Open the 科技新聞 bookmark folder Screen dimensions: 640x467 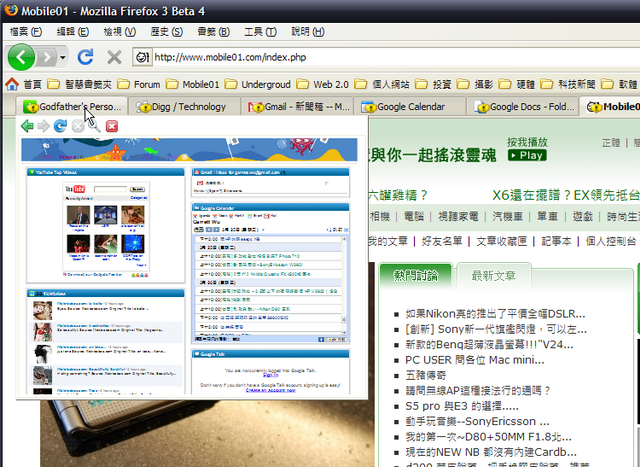coord(568,84)
